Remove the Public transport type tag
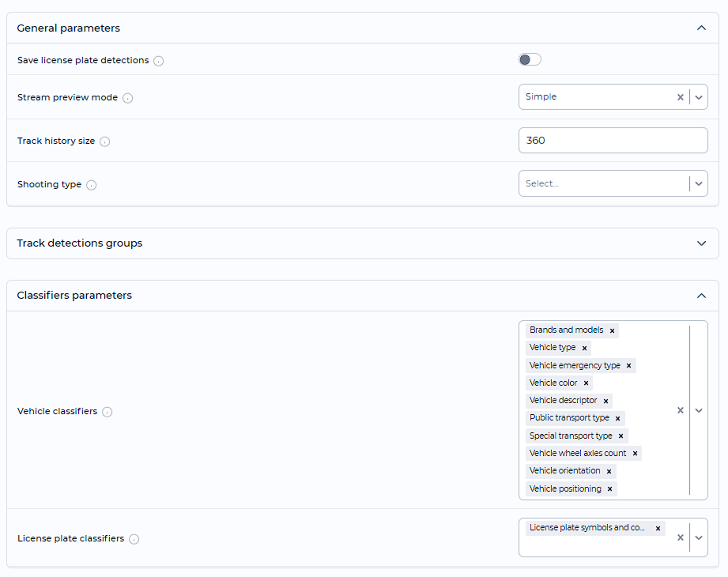Screen dimensions: 728x577 pos(617,417)
